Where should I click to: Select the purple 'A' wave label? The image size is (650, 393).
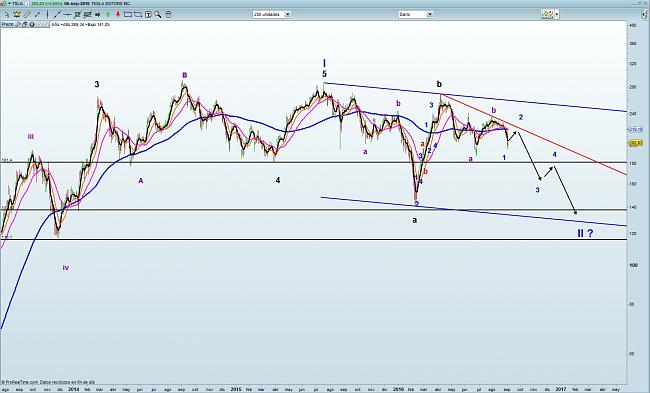tap(141, 181)
